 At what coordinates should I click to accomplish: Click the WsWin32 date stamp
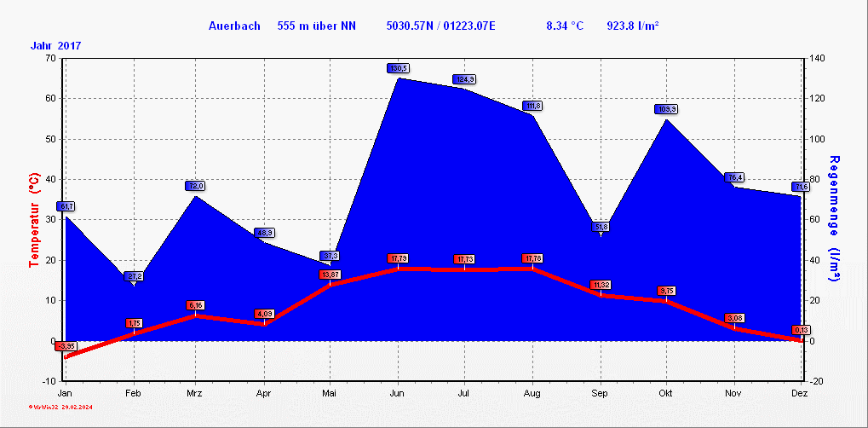pyautogui.click(x=60, y=408)
